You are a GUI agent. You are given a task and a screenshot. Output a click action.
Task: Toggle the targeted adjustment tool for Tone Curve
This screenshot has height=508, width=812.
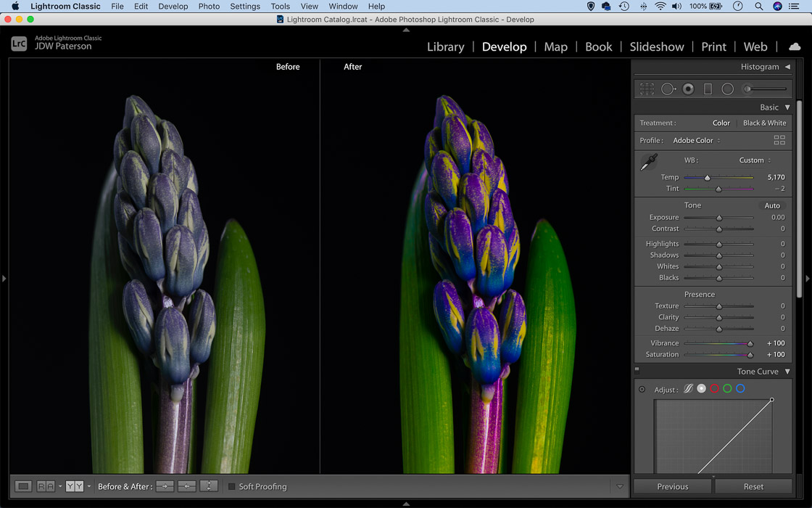(x=641, y=388)
